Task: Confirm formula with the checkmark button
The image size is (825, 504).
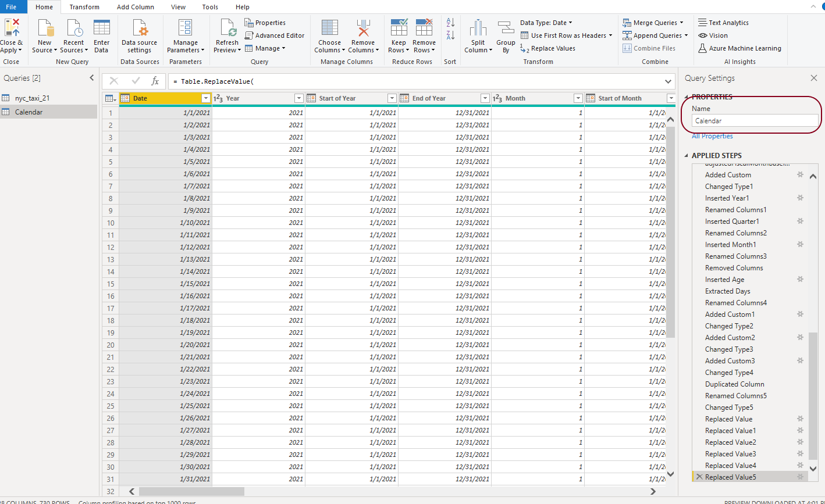Action: [136, 81]
